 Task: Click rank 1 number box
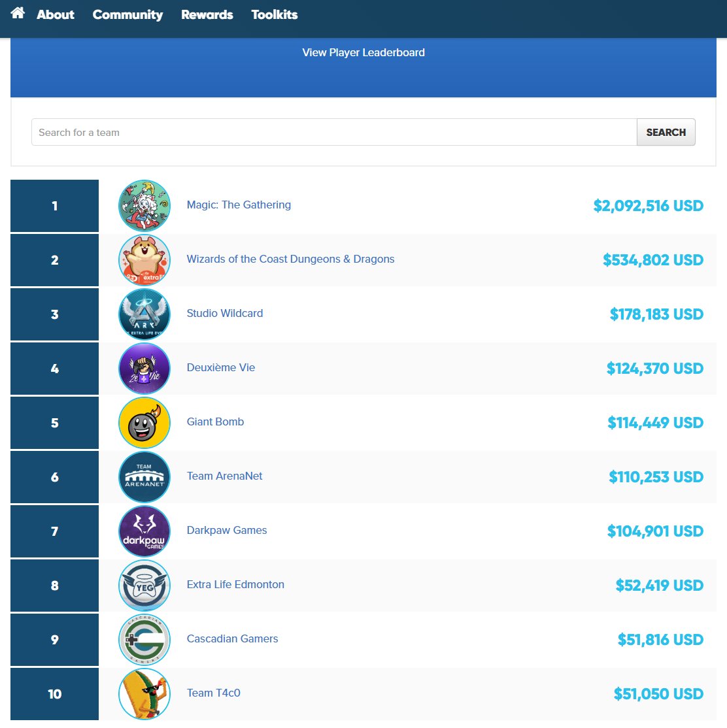(54, 206)
